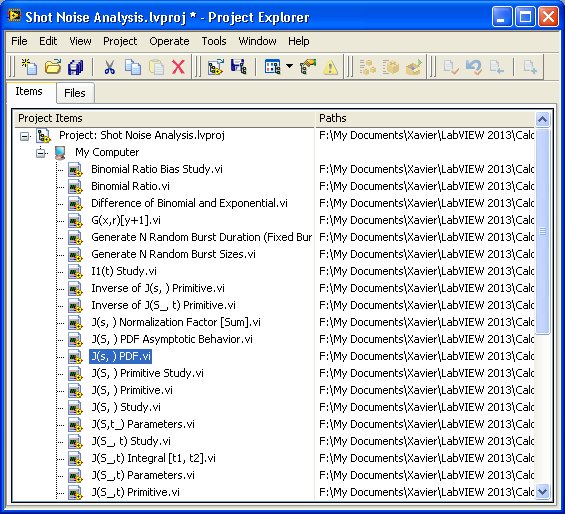Click the VI icon for I1(t) Study.vi
This screenshot has height=514, width=565.
[x=75, y=272]
